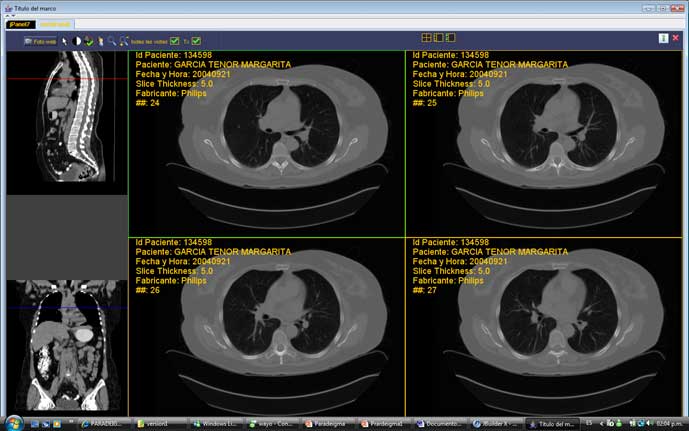
Task: Open the green info icon
Action: pos(663,38)
